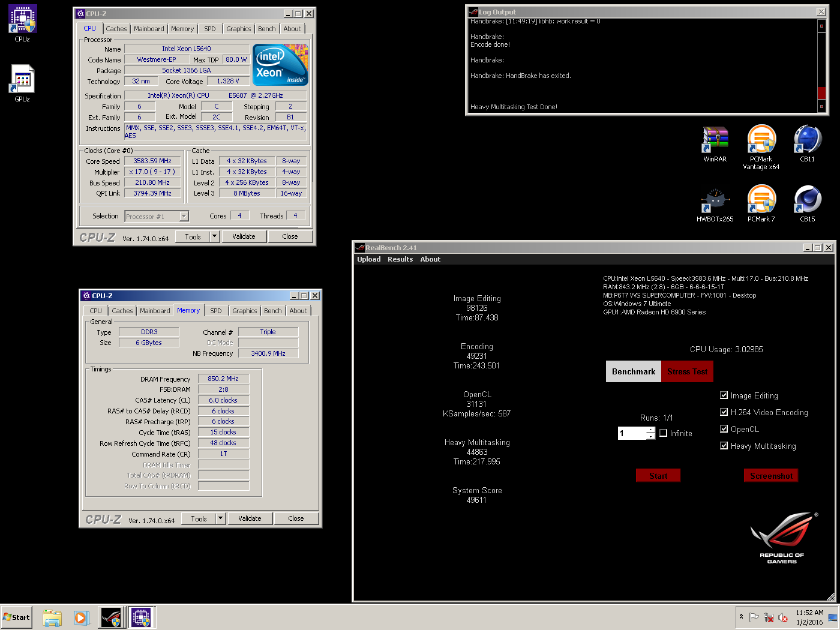Increase the run count with the up stepper
Viewport: 840px width, 630px height.
coord(650,430)
